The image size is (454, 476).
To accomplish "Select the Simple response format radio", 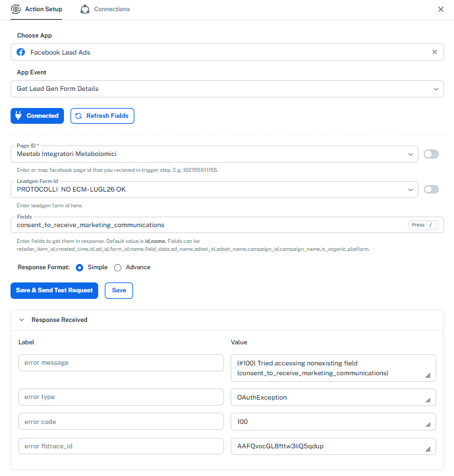I will (x=79, y=267).
